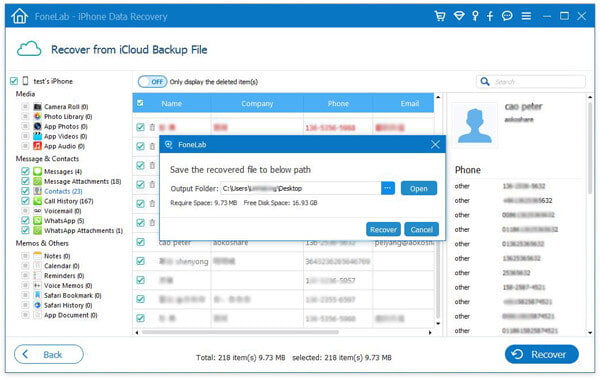Click the Call History icon
600x379 pixels.
38,201
